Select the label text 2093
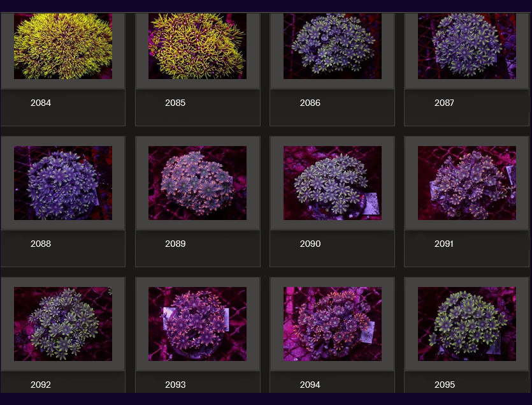532x405 pixels. click(175, 385)
